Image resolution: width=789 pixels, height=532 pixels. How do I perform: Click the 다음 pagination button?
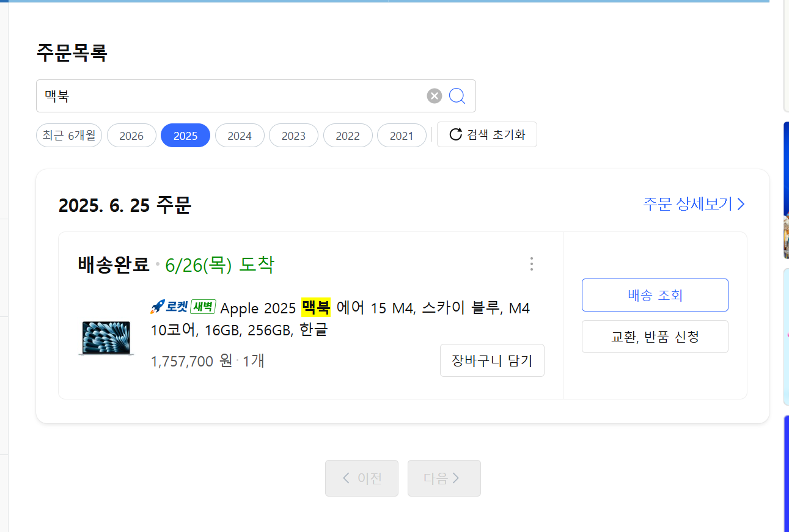click(444, 478)
